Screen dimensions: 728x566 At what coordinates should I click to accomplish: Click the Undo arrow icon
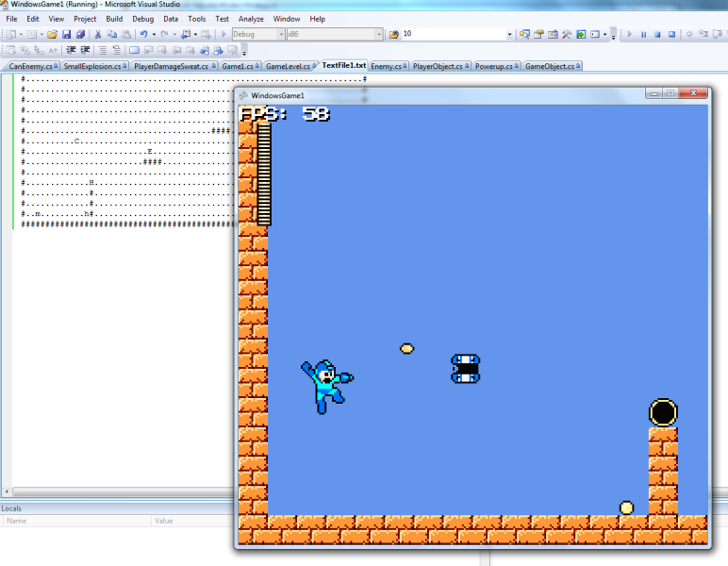pos(144,34)
